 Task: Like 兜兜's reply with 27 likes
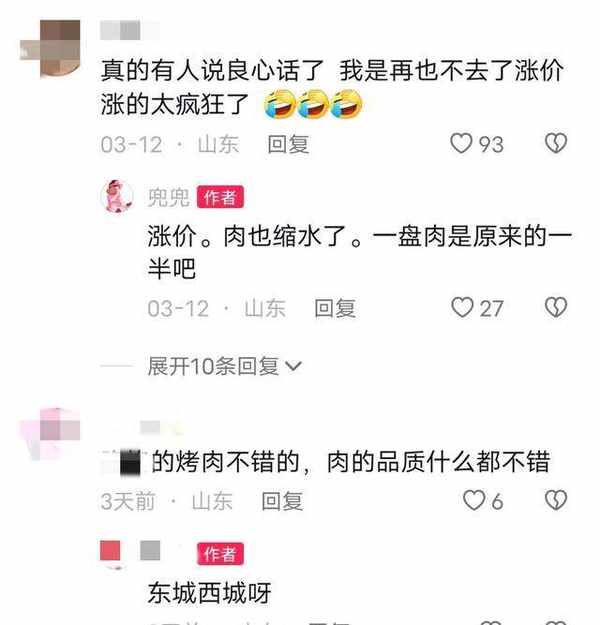point(462,308)
